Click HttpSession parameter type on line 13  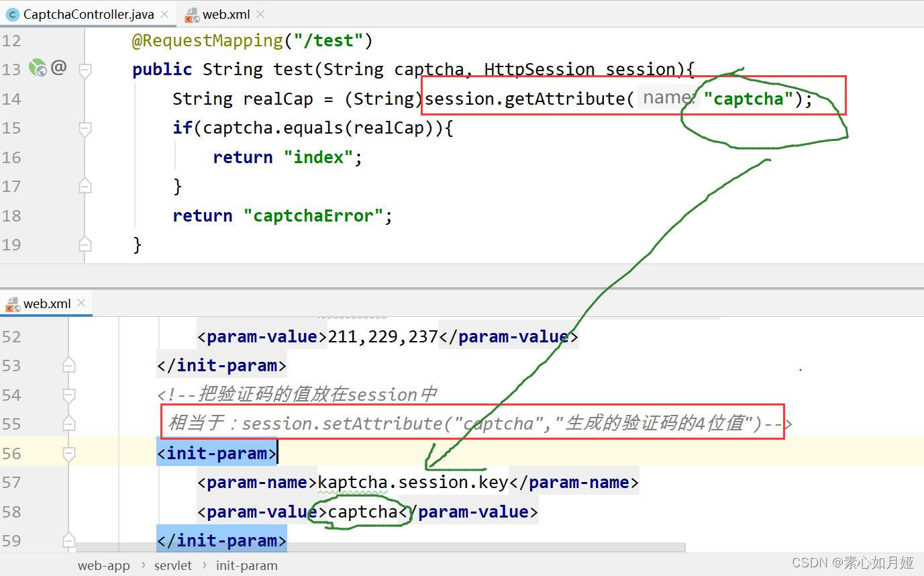click(x=540, y=70)
